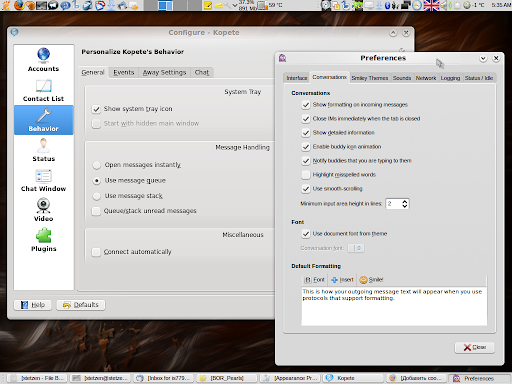
Task: Enable Queue/stack unread messages checkbox
Action: (96, 211)
